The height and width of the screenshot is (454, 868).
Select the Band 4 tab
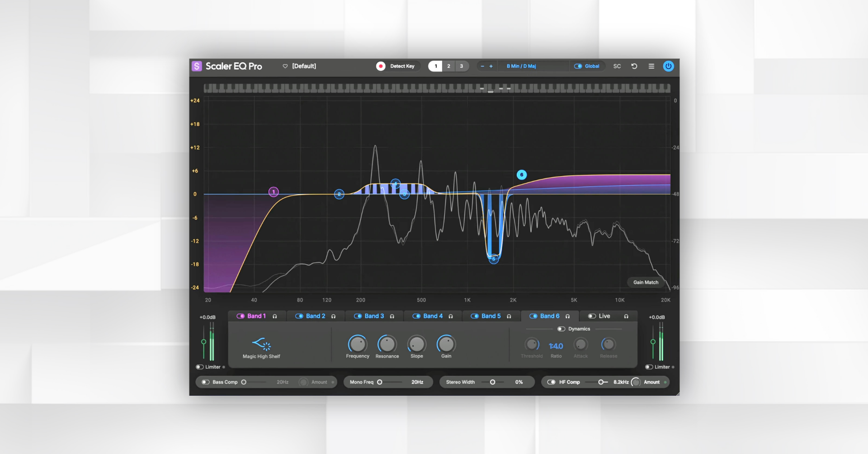pos(433,316)
